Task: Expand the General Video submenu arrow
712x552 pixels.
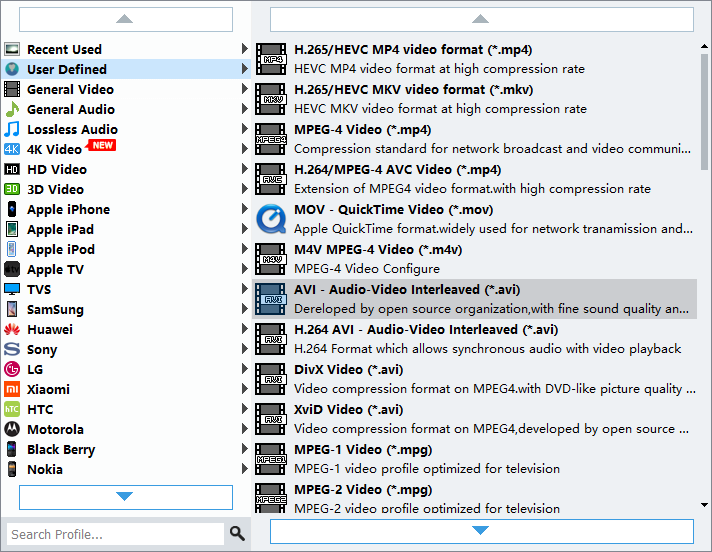Action: [x=244, y=89]
